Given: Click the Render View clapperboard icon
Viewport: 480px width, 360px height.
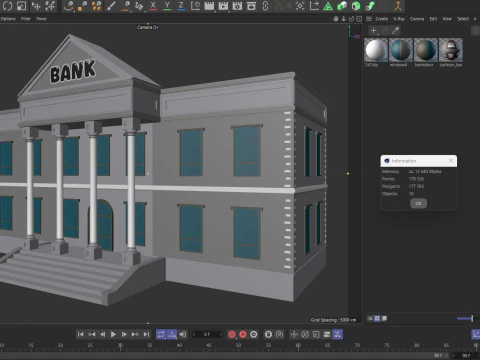Looking at the screenshot, I should click(x=209, y=6).
